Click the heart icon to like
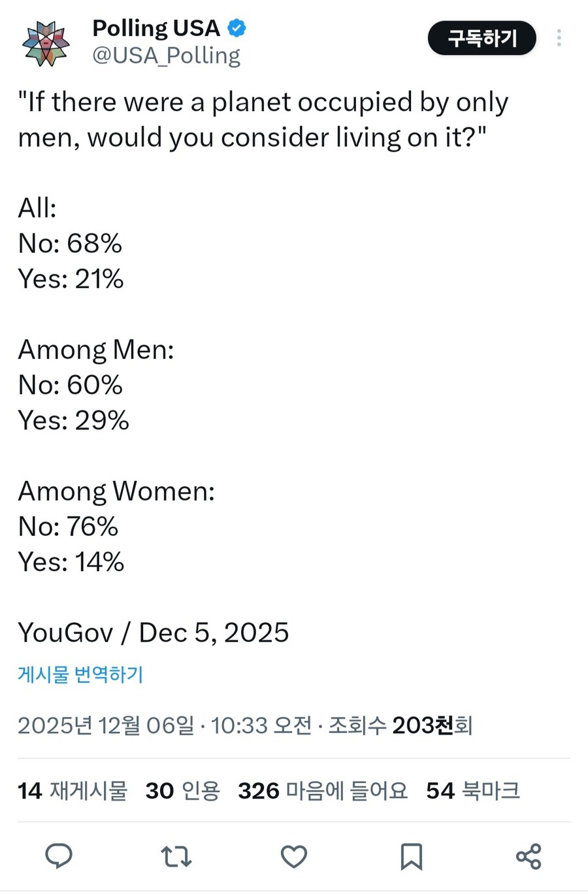Screen dimensions: 588x894 pyautogui.click(x=293, y=857)
